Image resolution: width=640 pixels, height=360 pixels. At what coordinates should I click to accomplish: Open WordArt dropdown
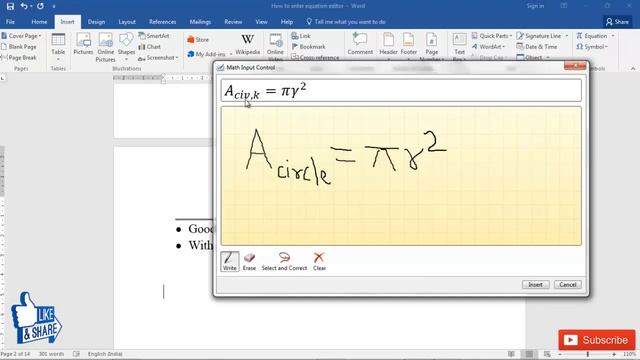coord(489,47)
